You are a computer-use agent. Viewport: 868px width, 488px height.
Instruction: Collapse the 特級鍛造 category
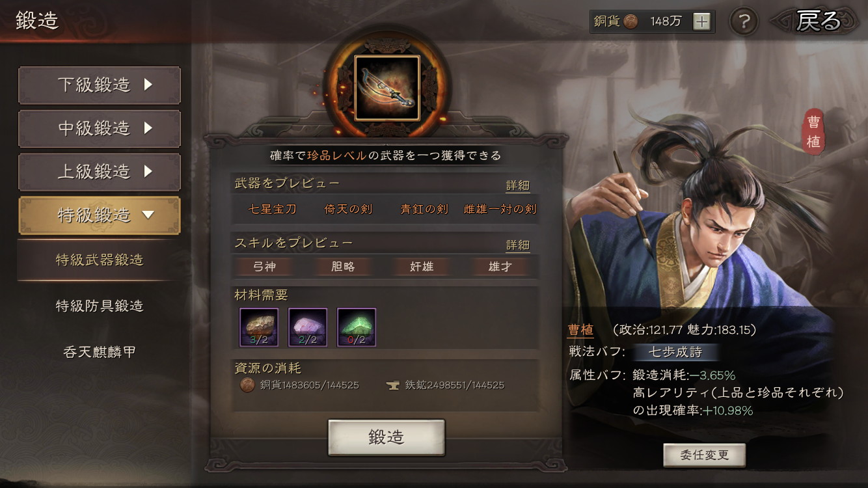tap(100, 215)
